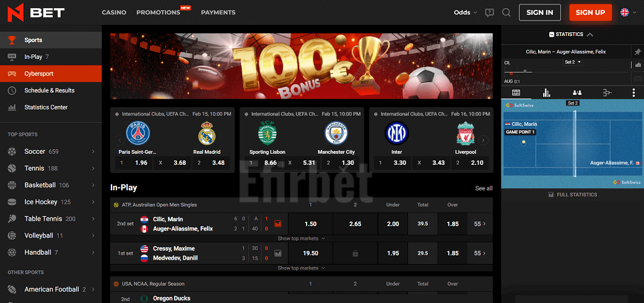Open the Promotions menu
This screenshot has width=644, height=303.
click(159, 12)
